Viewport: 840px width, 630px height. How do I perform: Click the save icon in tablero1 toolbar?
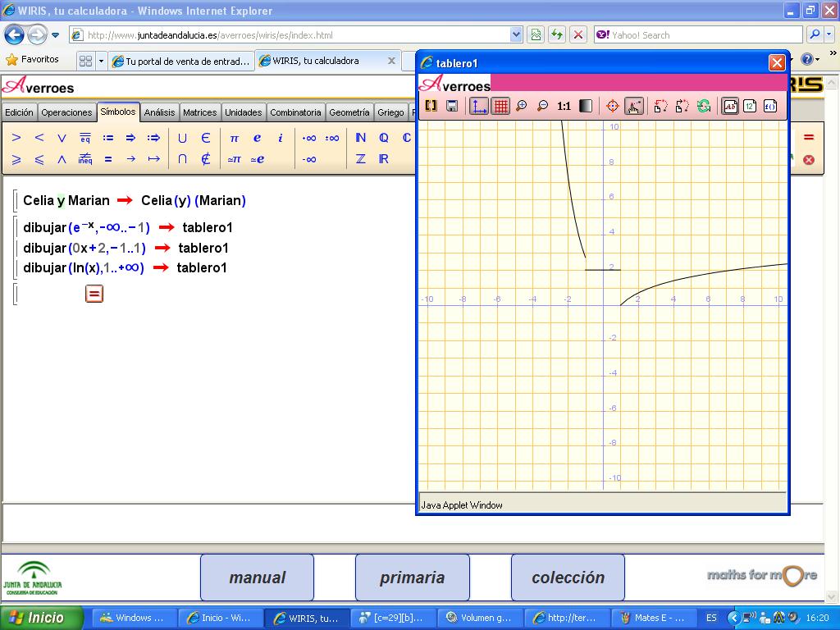click(452, 106)
